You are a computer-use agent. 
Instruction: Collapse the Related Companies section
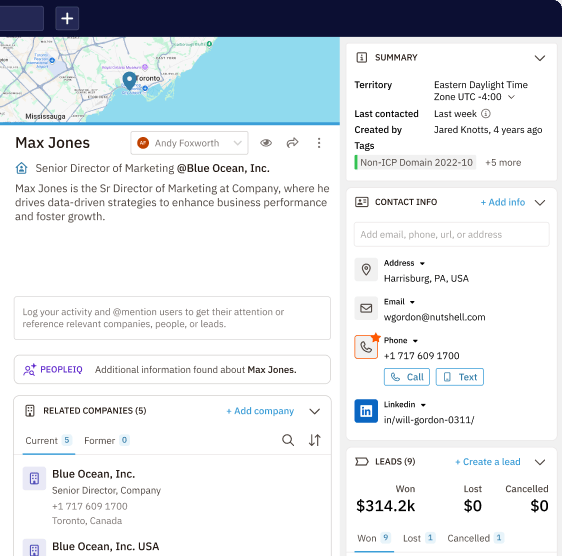(x=315, y=411)
